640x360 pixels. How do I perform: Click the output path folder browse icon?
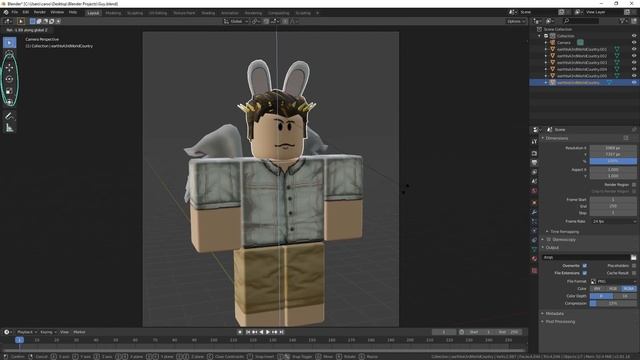pos(633,258)
